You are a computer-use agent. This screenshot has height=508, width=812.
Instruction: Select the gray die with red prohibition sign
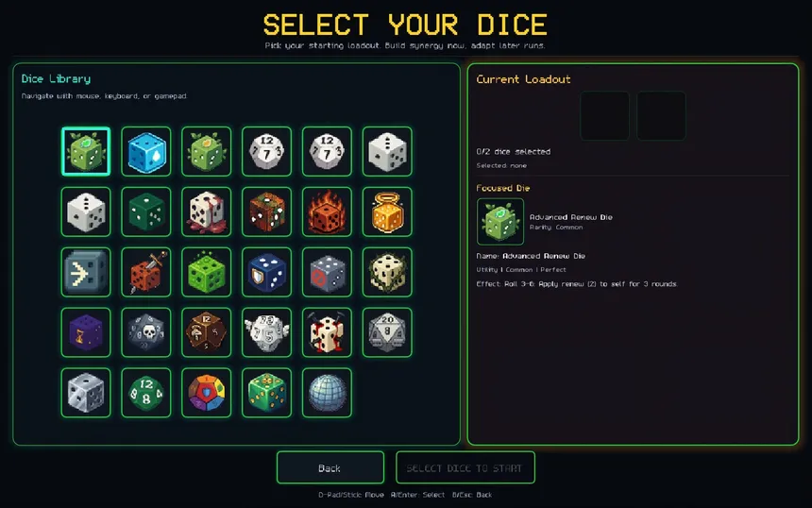pyautogui.click(x=327, y=272)
